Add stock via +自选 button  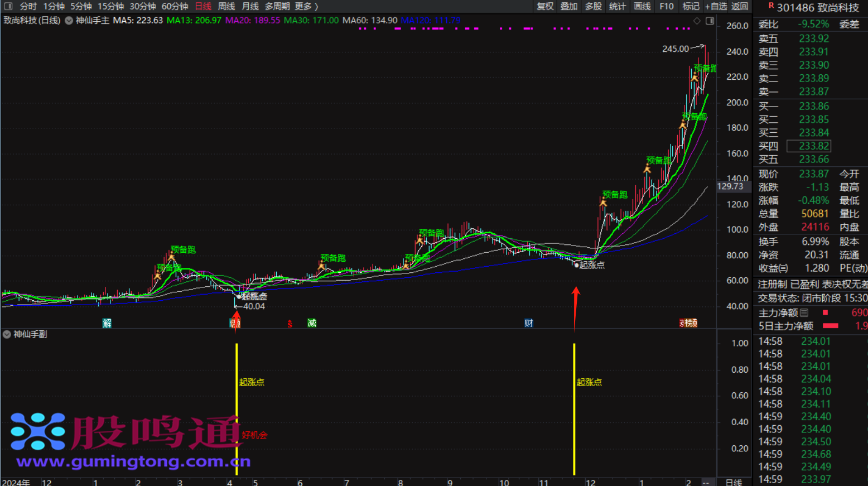click(x=716, y=6)
